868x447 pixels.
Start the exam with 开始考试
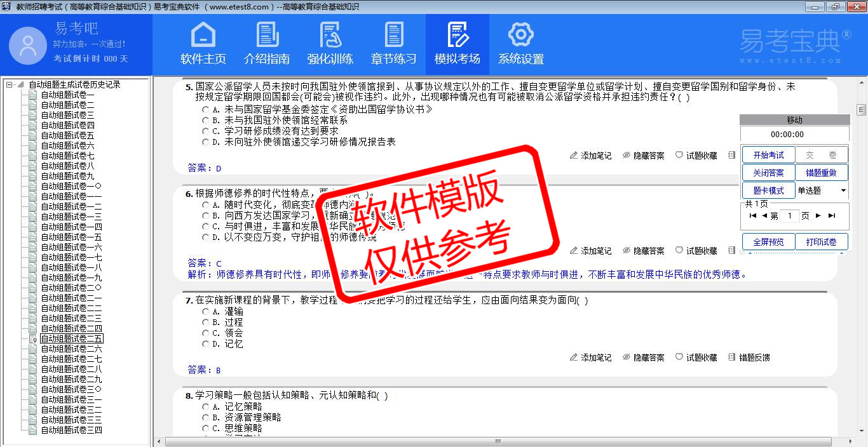click(x=768, y=155)
